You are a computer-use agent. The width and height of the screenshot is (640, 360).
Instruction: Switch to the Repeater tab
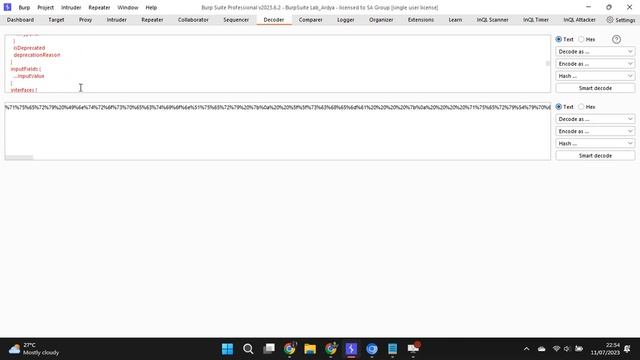pyautogui.click(x=152, y=20)
